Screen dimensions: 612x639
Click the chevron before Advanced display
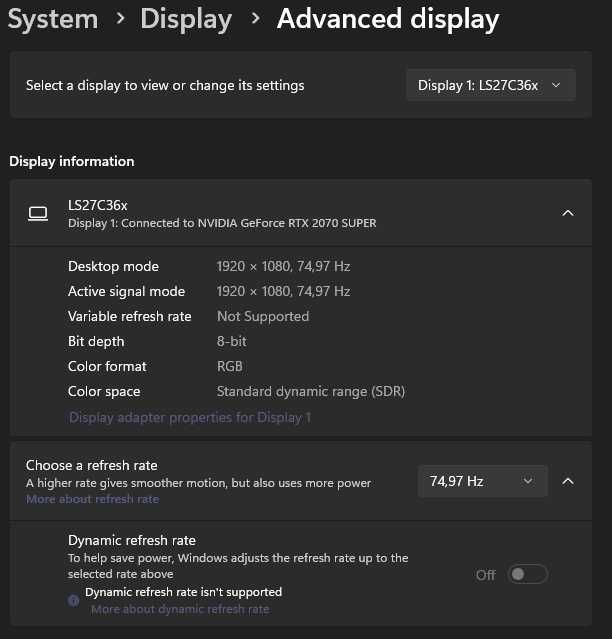255,19
